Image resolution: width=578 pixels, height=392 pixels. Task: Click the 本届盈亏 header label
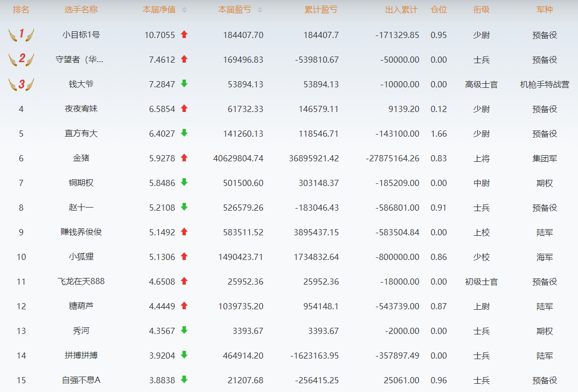(x=235, y=10)
